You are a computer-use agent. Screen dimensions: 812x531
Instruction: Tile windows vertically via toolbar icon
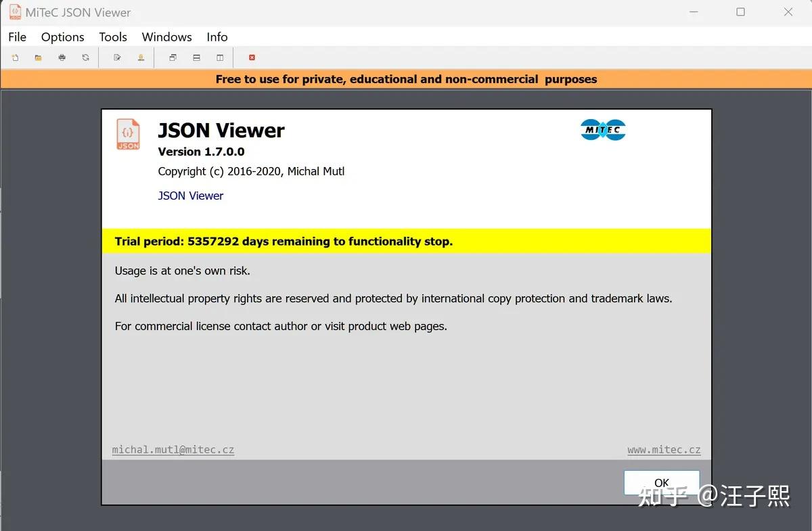(x=220, y=57)
